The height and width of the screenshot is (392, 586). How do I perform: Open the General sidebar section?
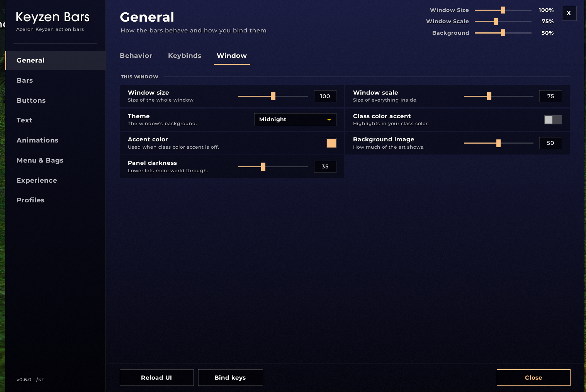pos(55,61)
